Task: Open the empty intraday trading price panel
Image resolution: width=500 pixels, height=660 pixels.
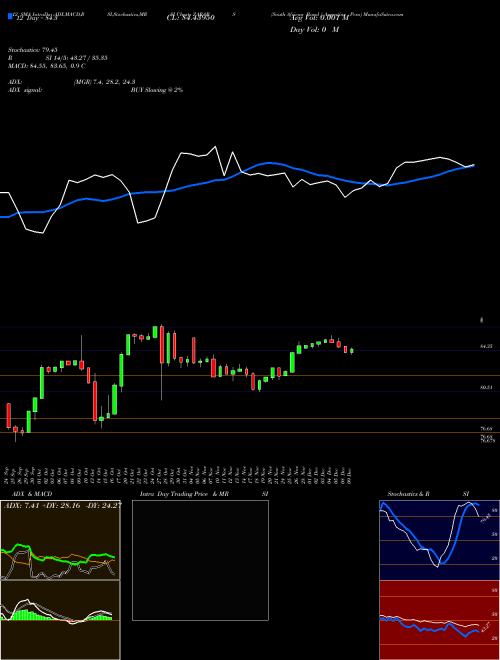Action: click(x=200, y=560)
